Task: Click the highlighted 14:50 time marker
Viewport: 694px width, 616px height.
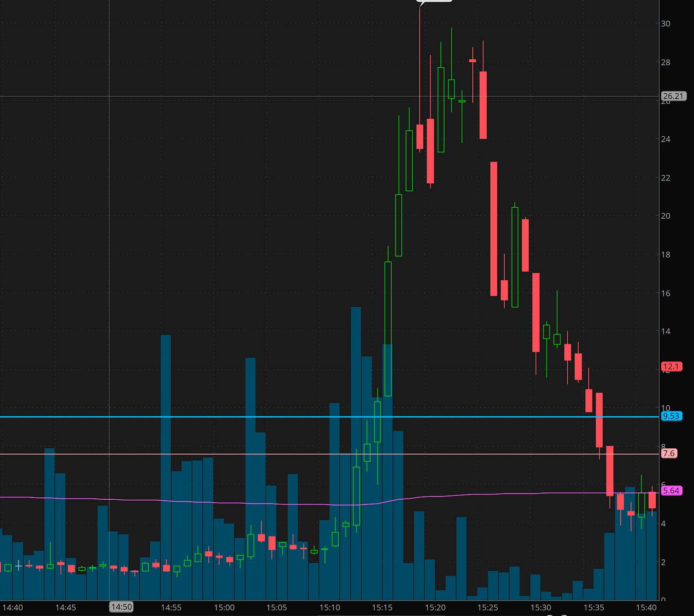Action: (122, 607)
